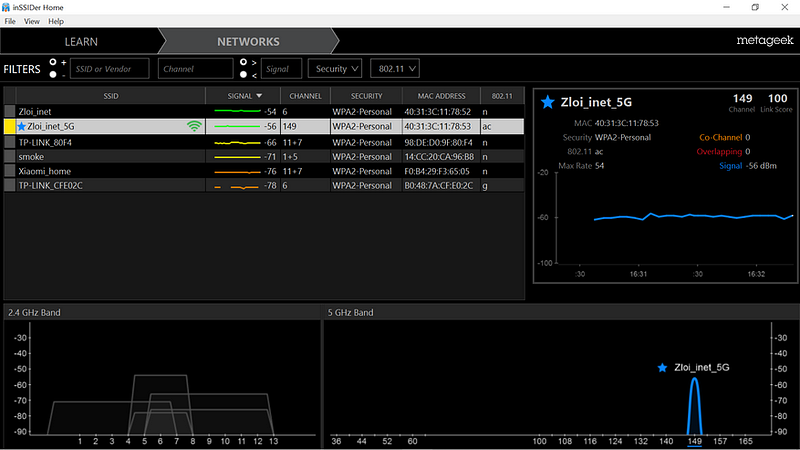Click the Signal -56 dBm label in details panel
The height and width of the screenshot is (450, 800).
748,166
